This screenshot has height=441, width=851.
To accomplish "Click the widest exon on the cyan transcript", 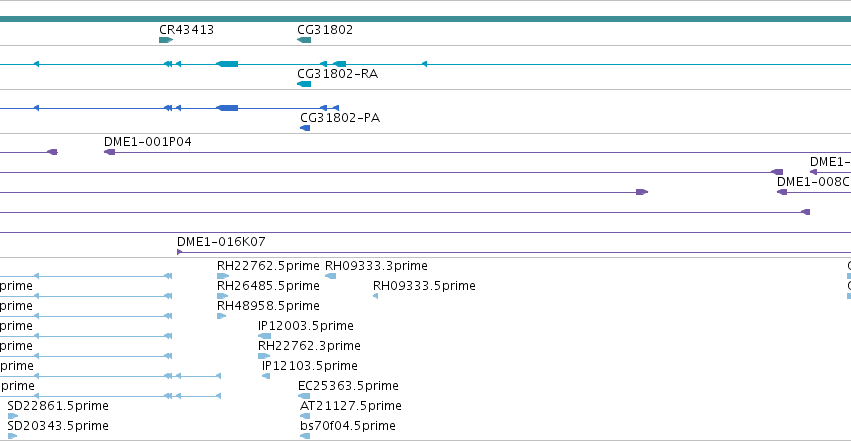I will (x=227, y=64).
